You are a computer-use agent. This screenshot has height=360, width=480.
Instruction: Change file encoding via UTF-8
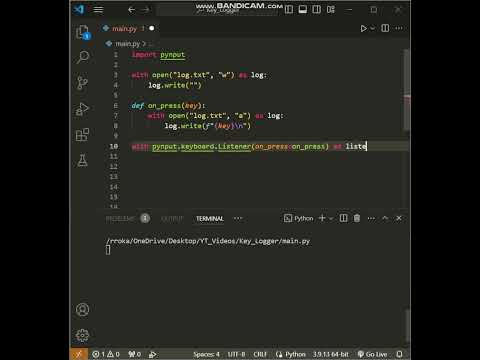point(236,354)
